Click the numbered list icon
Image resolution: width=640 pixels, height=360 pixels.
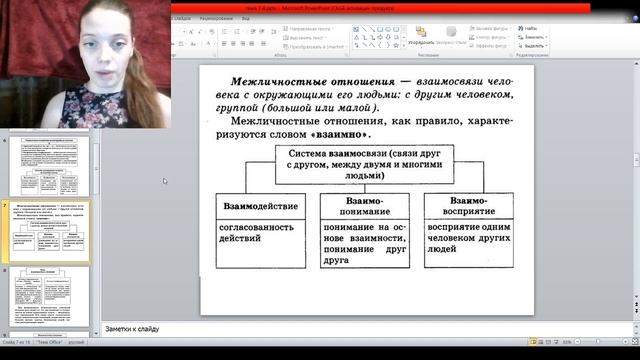pos(237,31)
